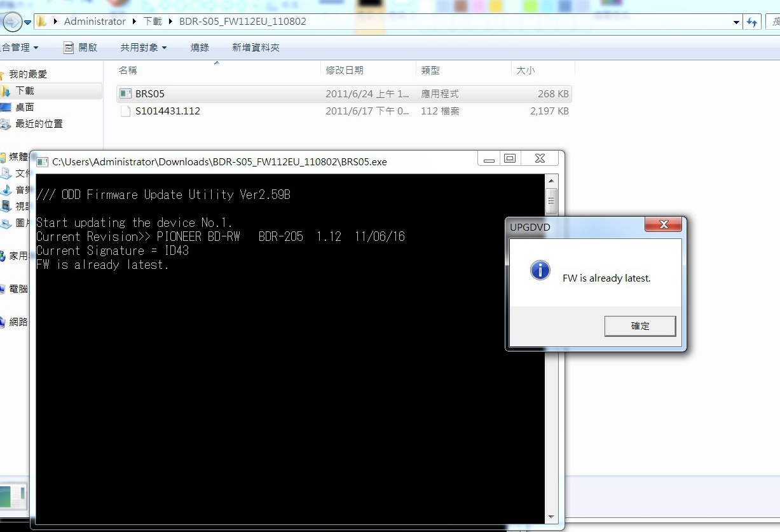
Task: Select 下載 in the navigation pane
Action: click(x=25, y=91)
